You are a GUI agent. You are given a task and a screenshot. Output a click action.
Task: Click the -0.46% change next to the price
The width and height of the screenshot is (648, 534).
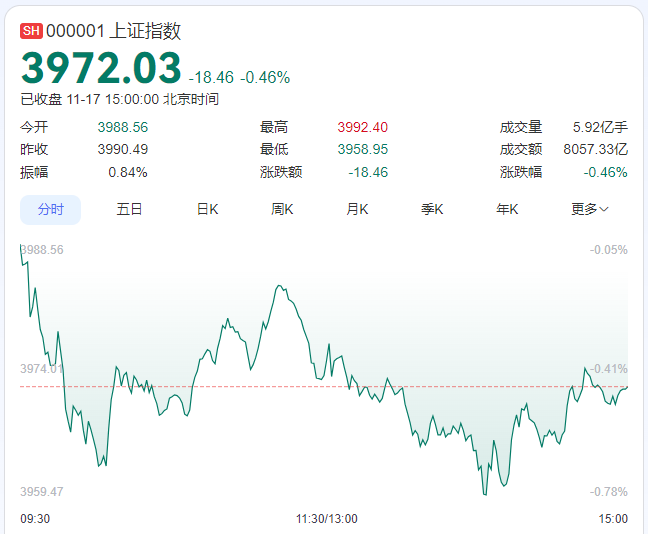265,77
